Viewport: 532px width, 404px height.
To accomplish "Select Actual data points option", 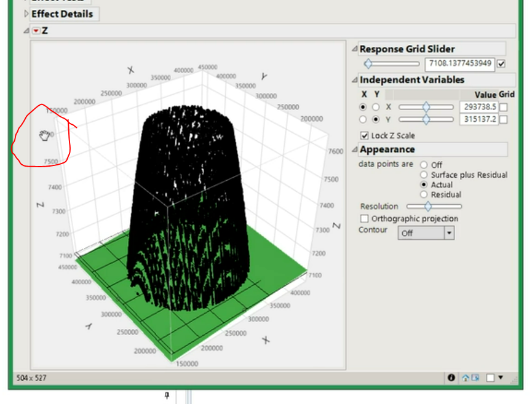I will tap(424, 184).
